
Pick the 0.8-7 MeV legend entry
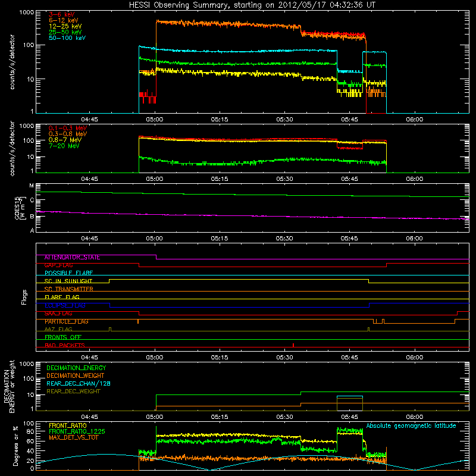[65, 140]
